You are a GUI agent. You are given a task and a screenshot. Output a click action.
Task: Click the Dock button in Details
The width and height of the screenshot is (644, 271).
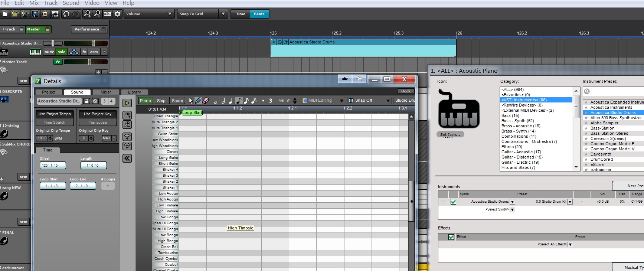[406, 91]
